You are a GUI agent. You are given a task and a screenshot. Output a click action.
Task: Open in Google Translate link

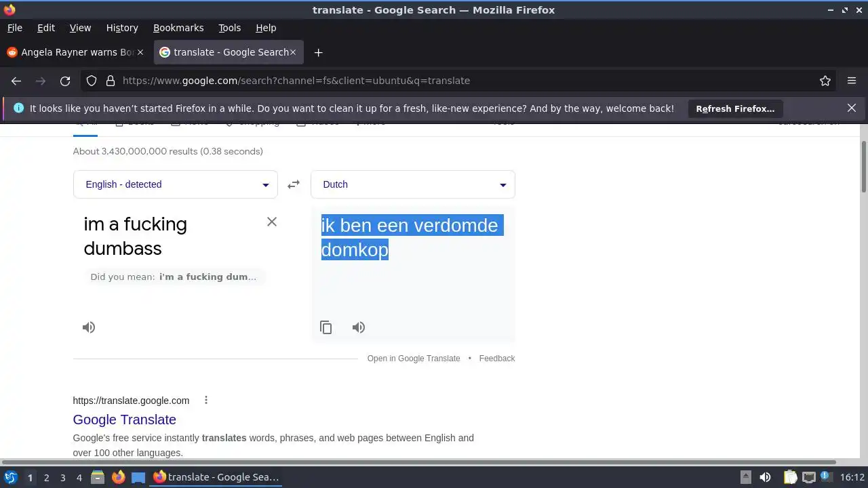tap(414, 359)
